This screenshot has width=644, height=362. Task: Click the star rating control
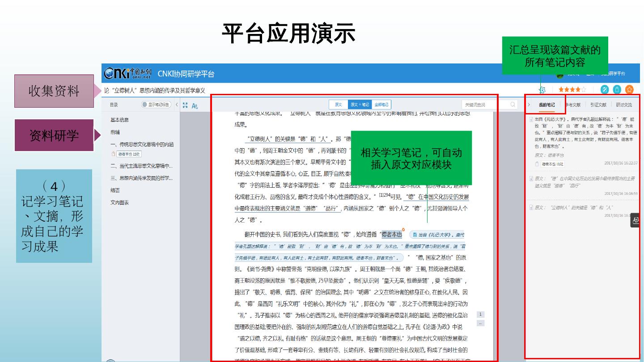click(572, 89)
